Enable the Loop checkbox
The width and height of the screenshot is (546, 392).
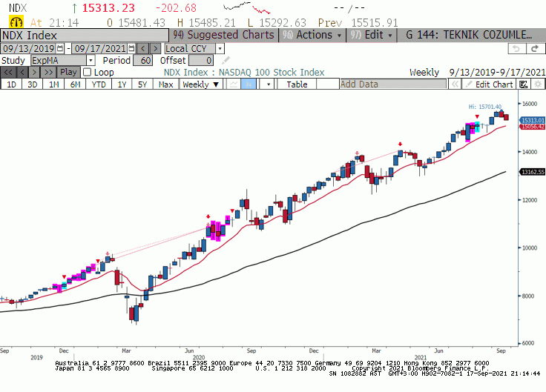87,73
